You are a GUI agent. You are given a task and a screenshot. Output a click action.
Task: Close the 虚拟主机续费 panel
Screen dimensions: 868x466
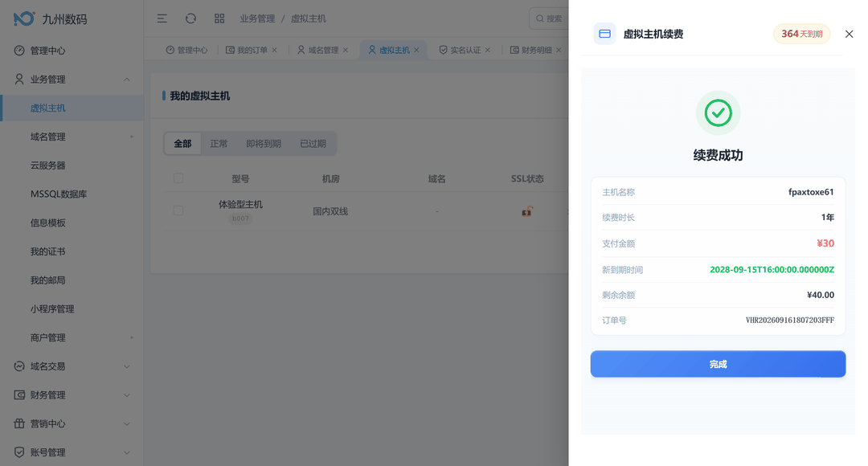(850, 34)
